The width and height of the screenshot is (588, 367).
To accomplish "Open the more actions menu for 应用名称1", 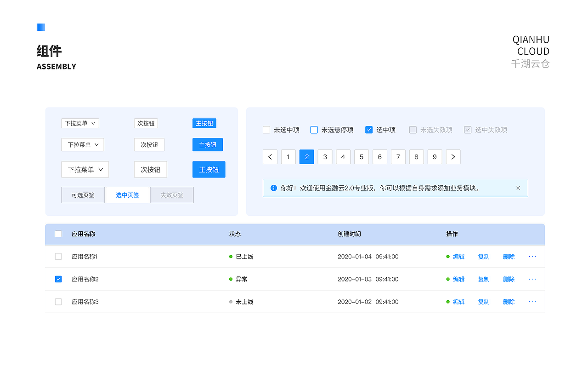I will (532, 256).
